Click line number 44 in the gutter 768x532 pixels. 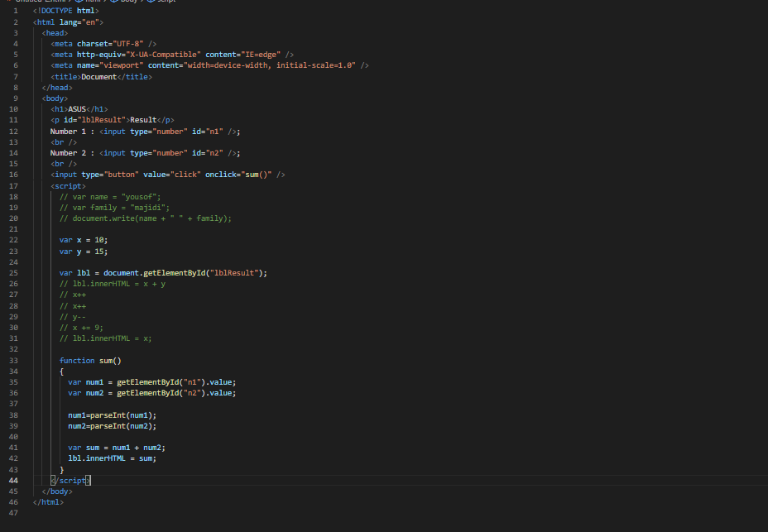coord(15,480)
